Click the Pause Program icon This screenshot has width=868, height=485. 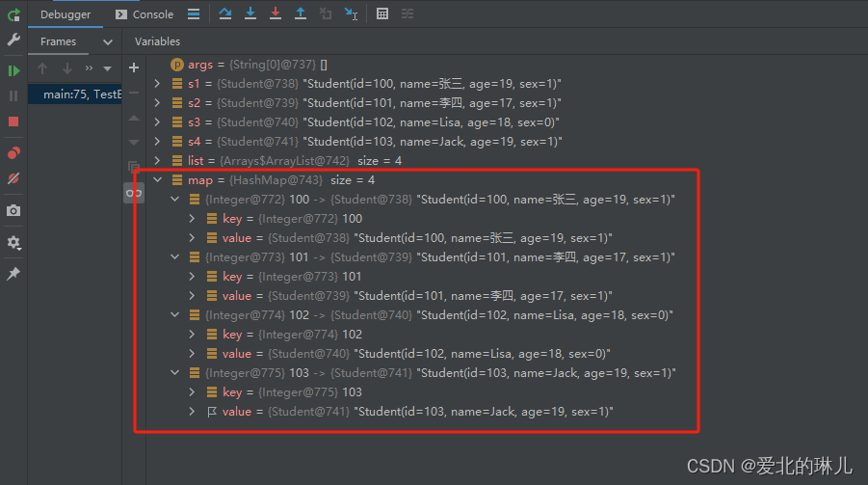pyautogui.click(x=13, y=95)
